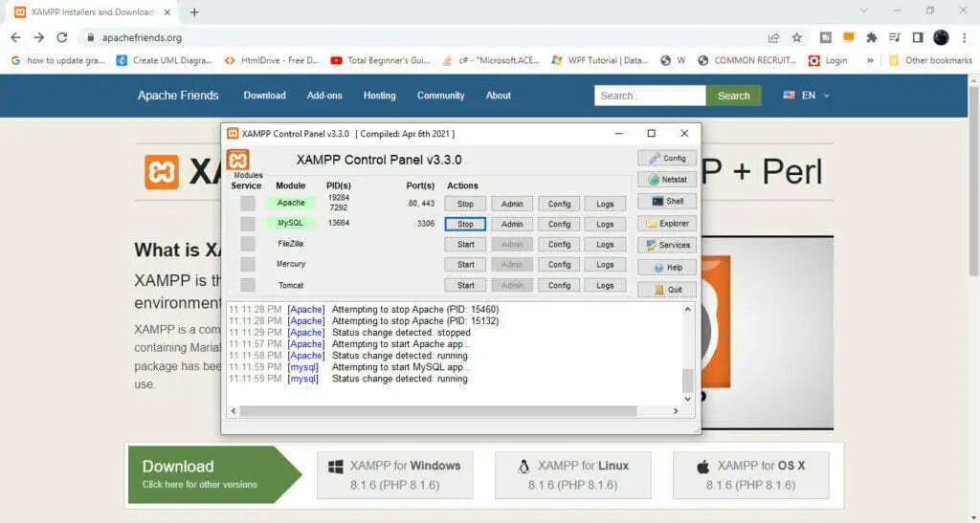
Task: Stop the MySQL module
Action: point(465,224)
